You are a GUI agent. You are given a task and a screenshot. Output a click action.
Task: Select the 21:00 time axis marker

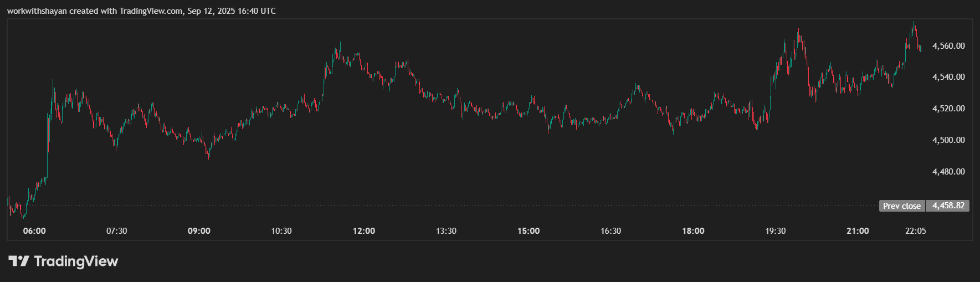(858, 230)
